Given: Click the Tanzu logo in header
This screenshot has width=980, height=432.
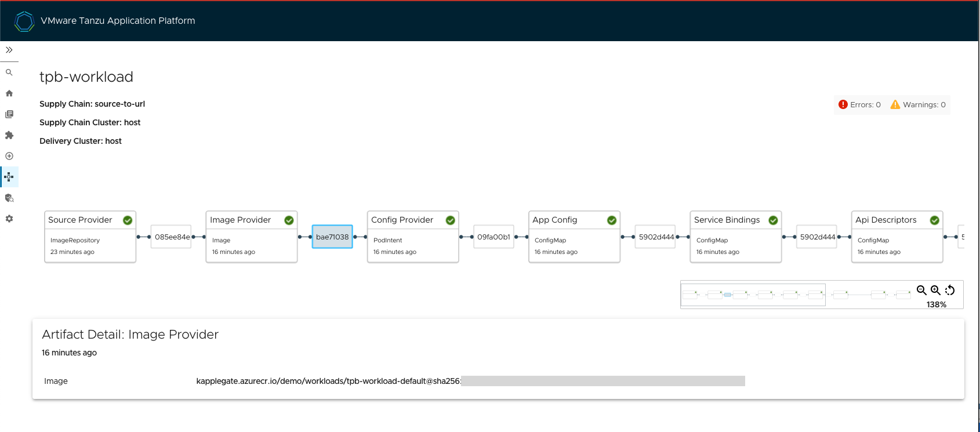Looking at the screenshot, I should point(24,21).
